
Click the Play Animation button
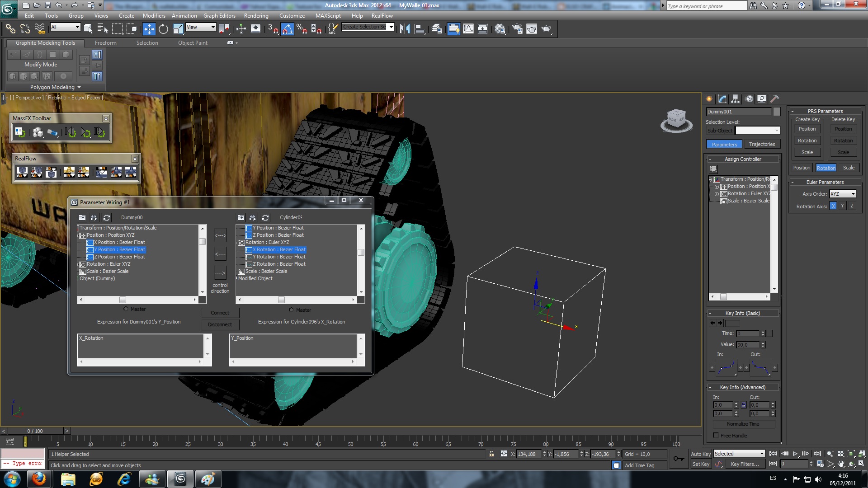[x=795, y=454]
